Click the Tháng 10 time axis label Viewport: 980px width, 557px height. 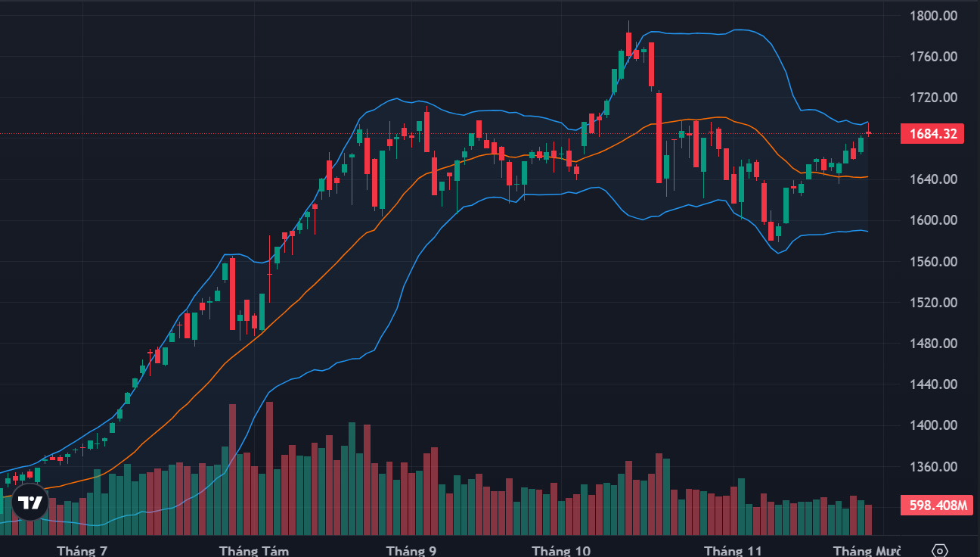pos(561,550)
